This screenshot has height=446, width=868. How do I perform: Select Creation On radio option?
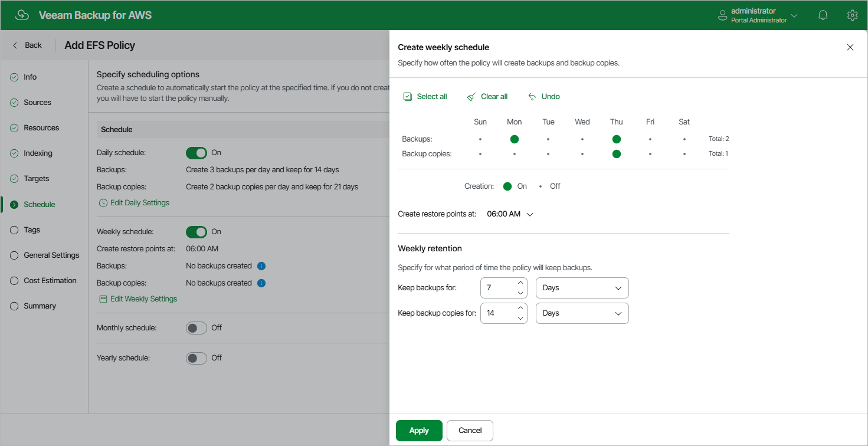(507, 186)
